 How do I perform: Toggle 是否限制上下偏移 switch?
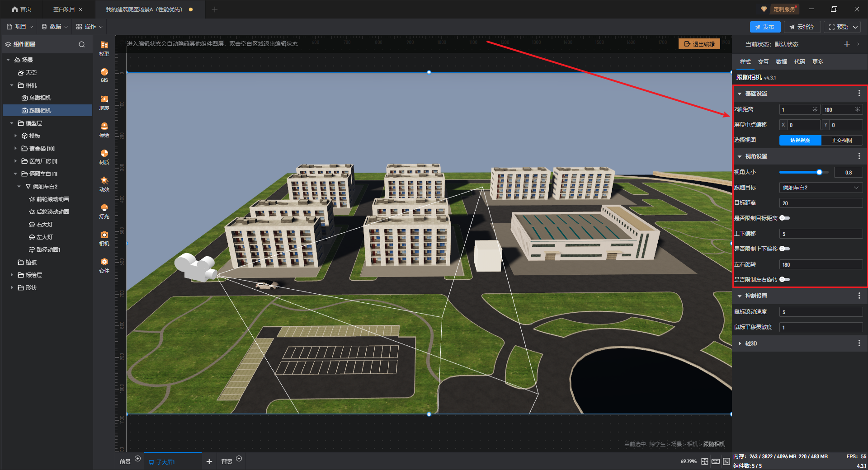tap(785, 249)
